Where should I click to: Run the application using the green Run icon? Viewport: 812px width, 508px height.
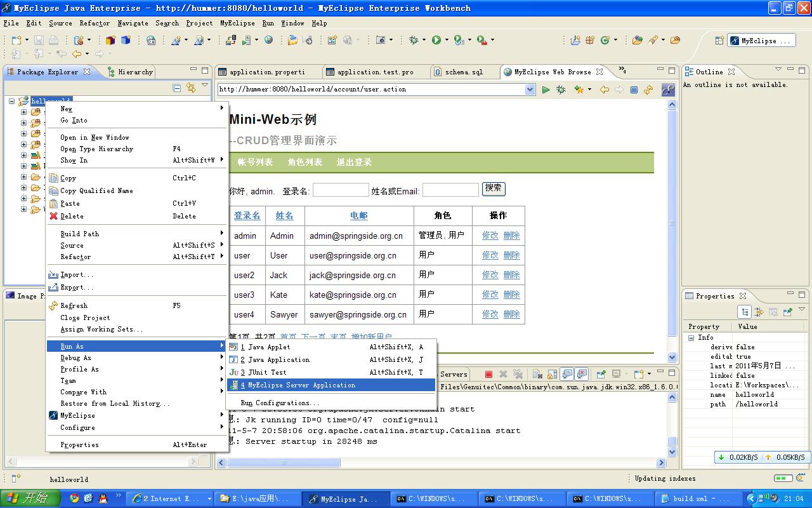tap(436, 39)
